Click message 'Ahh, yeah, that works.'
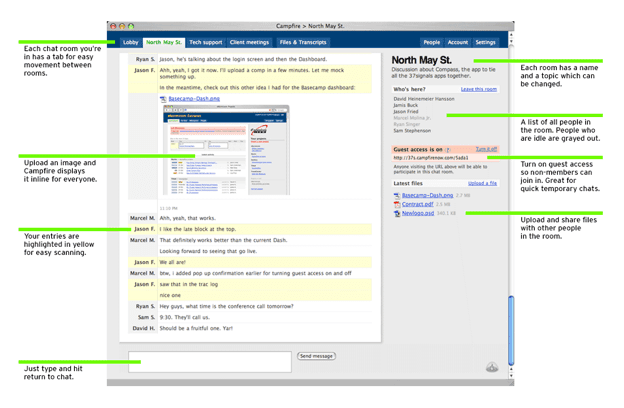The height and width of the screenshot is (408, 624). 187,218
